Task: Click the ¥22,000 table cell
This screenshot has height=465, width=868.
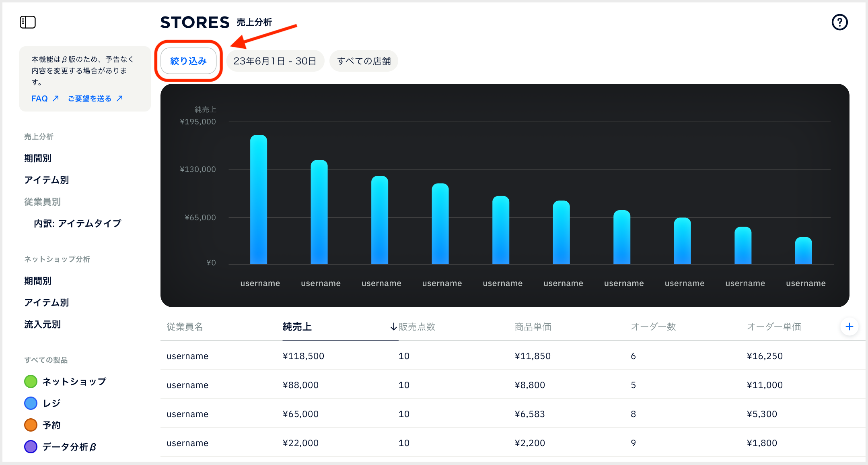Action: 300,443
